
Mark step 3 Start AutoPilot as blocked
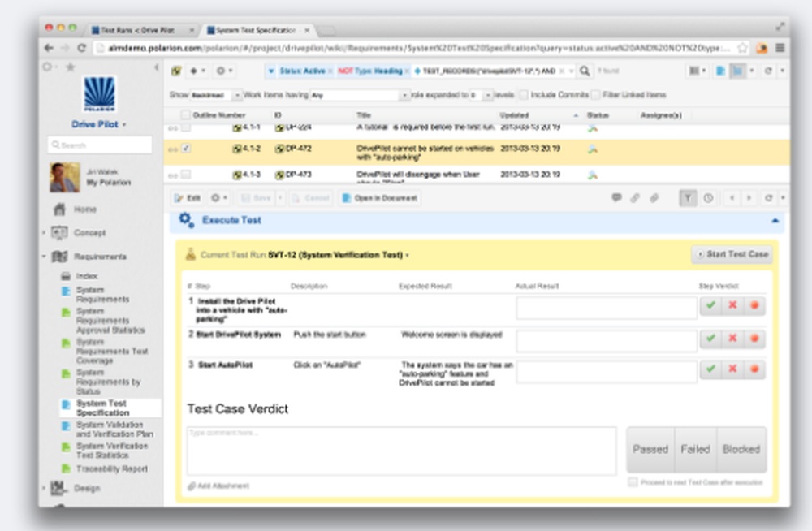tap(754, 369)
